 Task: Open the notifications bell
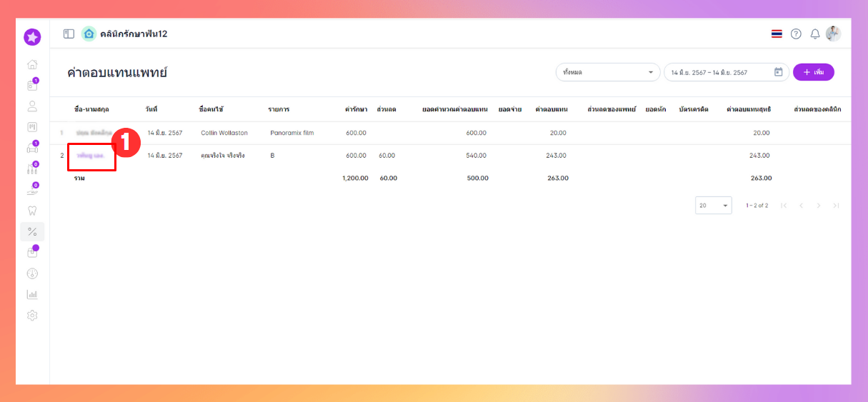coord(814,34)
